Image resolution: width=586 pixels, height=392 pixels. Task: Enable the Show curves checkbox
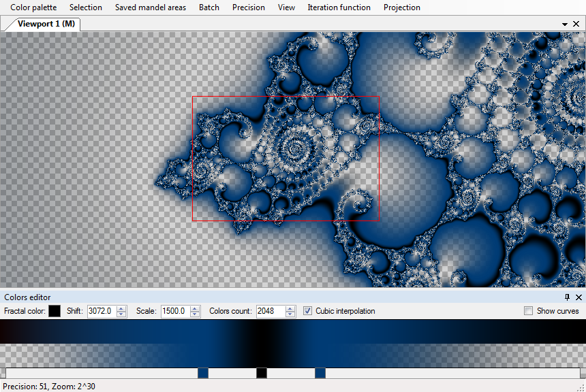tap(529, 311)
